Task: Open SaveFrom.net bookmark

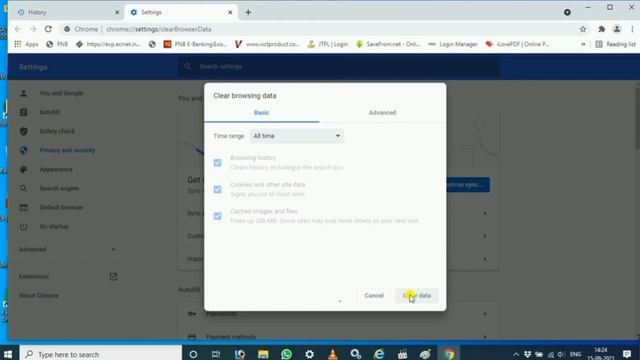Action: coord(388,44)
